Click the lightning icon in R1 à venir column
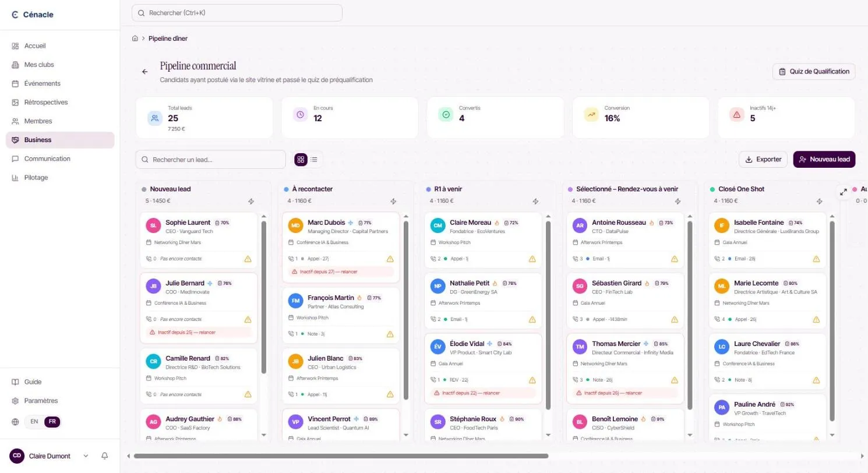Image resolution: width=868 pixels, height=473 pixels. (535, 202)
